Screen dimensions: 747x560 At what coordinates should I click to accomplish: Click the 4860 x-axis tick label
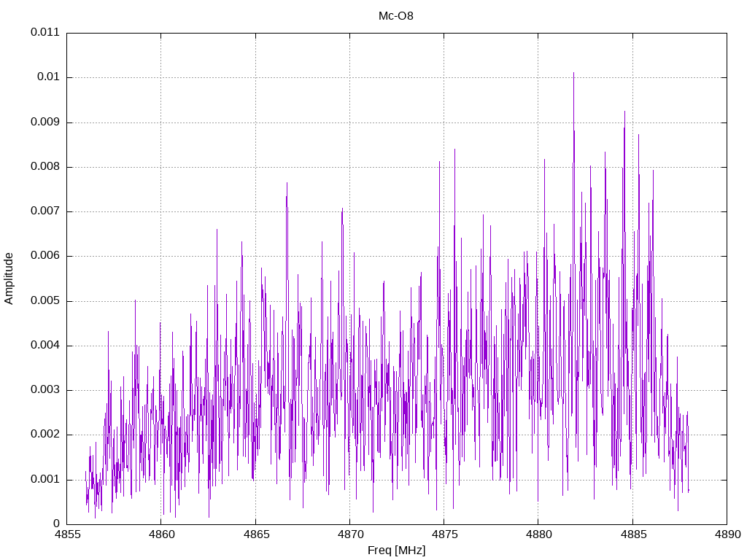161,534
